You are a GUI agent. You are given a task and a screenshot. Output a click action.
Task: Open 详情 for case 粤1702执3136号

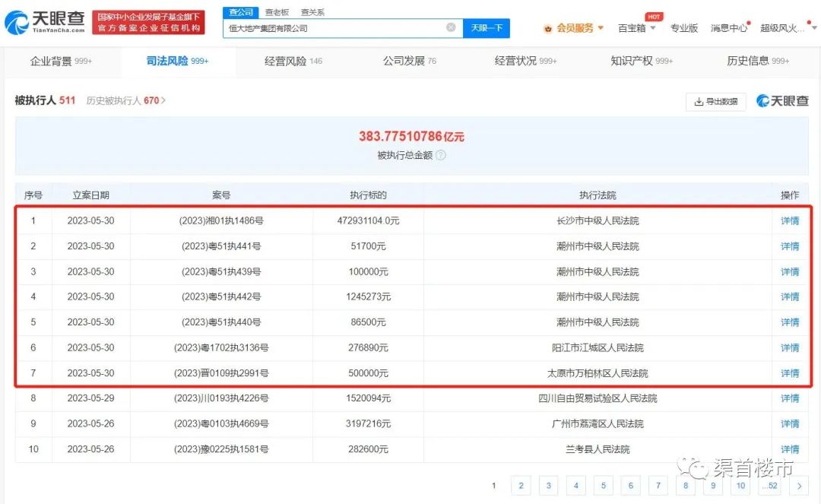pyautogui.click(x=790, y=348)
